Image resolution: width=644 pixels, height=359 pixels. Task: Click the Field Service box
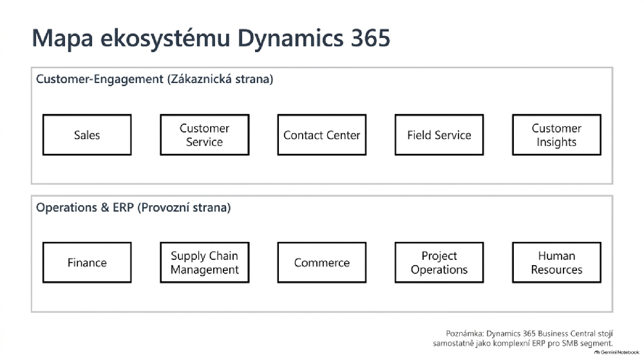click(439, 134)
